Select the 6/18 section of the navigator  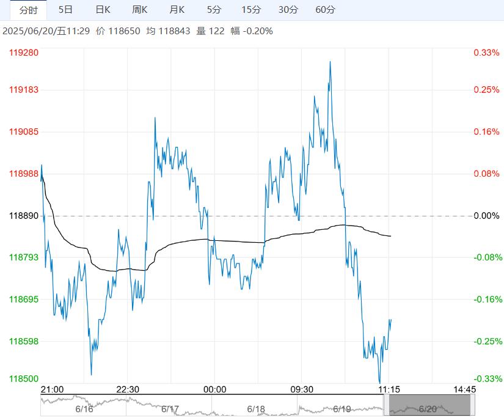(x=255, y=408)
